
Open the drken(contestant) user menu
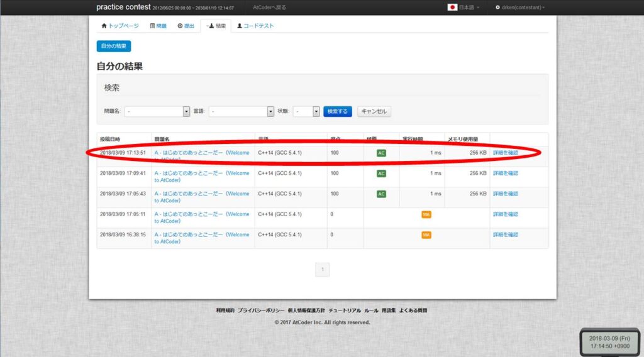click(x=519, y=8)
